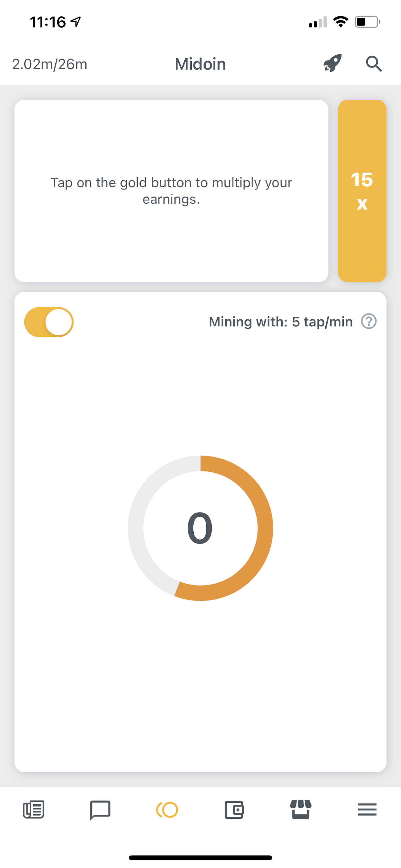Open the chat bubble tab

100,809
